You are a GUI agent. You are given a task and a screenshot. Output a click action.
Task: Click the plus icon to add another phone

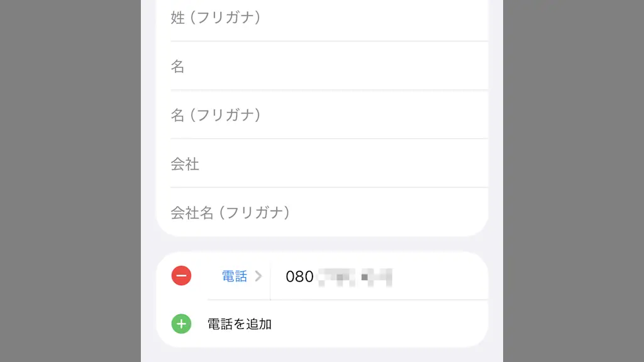[x=181, y=324]
